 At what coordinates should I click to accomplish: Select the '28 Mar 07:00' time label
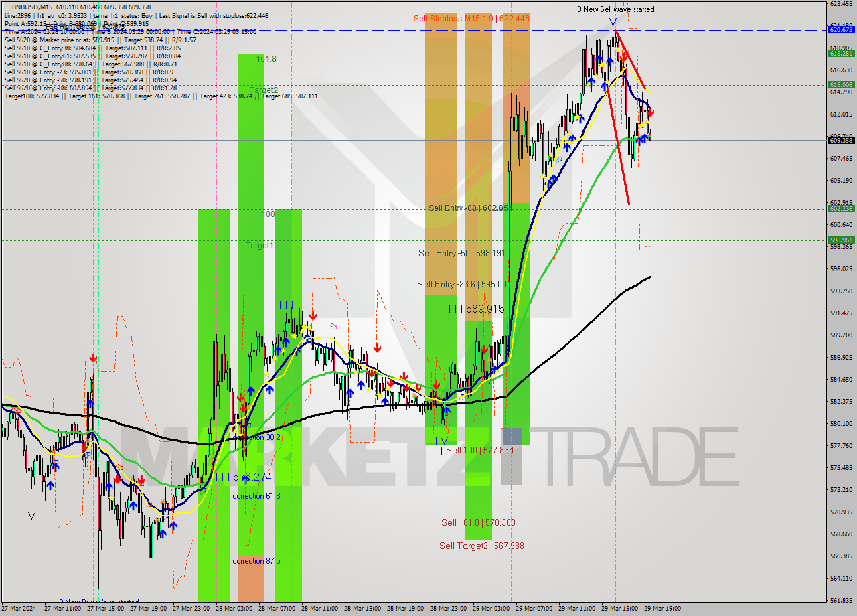click(277, 609)
